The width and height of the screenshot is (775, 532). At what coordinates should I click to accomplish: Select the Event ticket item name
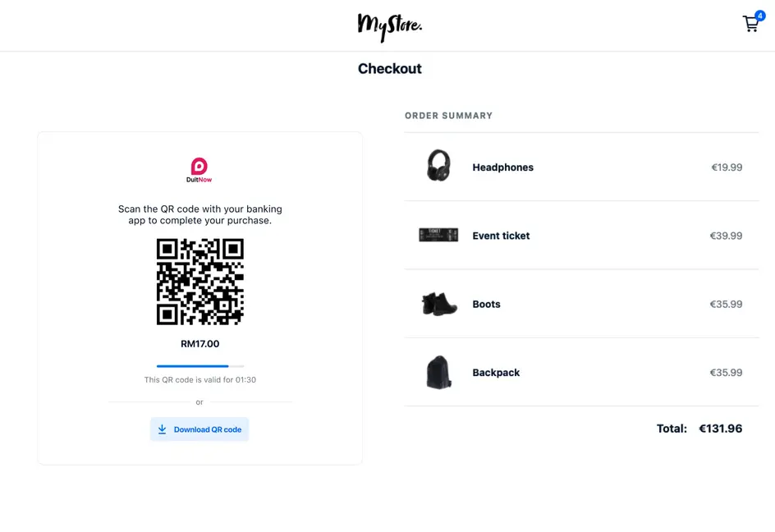(x=501, y=236)
